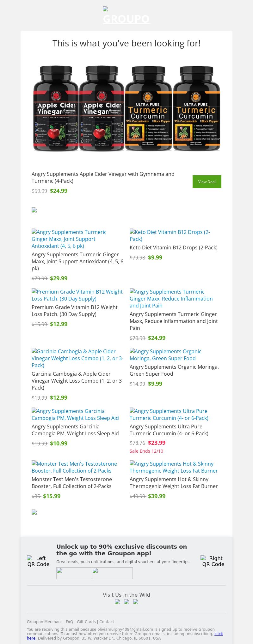Click the Left QR Code image
Viewport: 253px width, 644px height.
pos(38,561)
